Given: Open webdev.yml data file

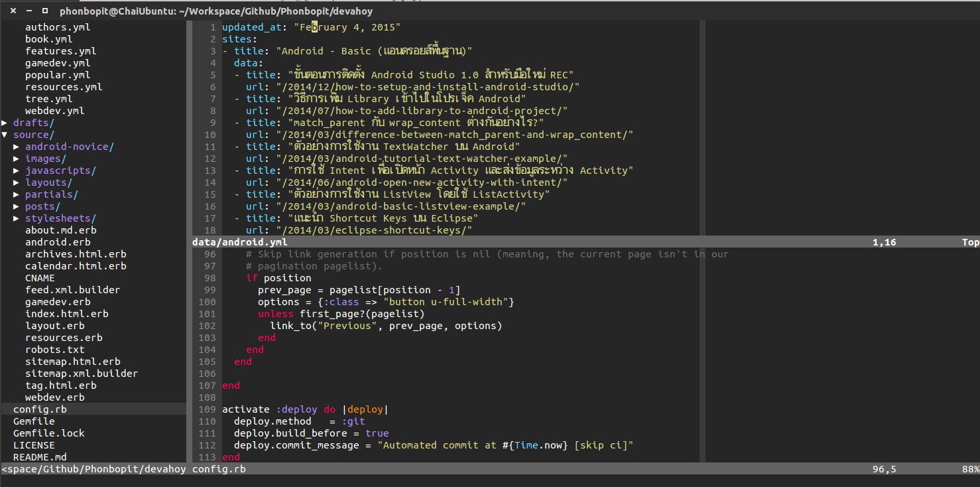Looking at the screenshot, I should pyautogui.click(x=54, y=111).
